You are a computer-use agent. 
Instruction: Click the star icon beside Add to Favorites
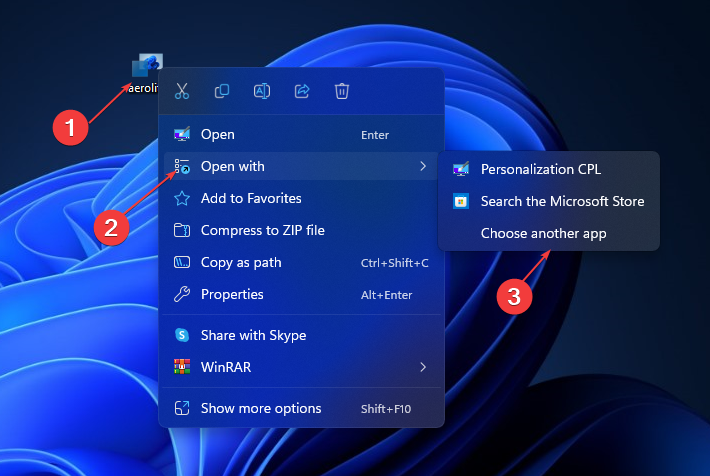(182, 198)
